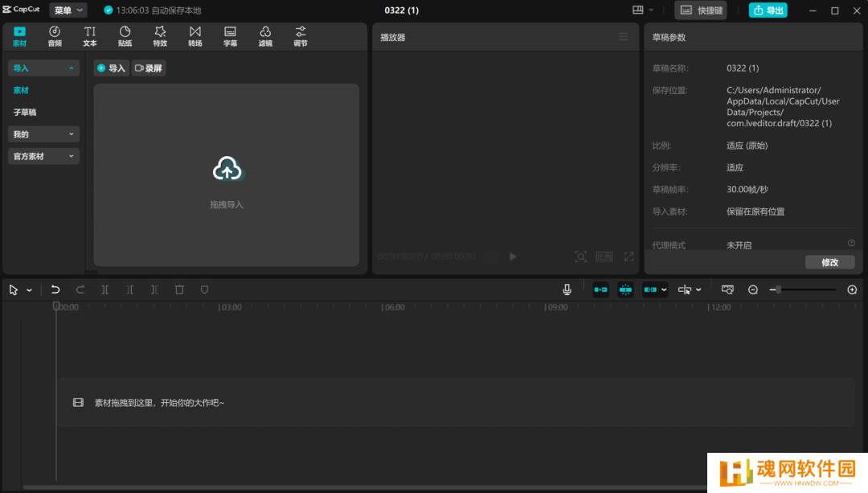The height and width of the screenshot is (493, 868).
Task: Click the 03:00 mark on timeline ruler
Action: tap(230, 307)
